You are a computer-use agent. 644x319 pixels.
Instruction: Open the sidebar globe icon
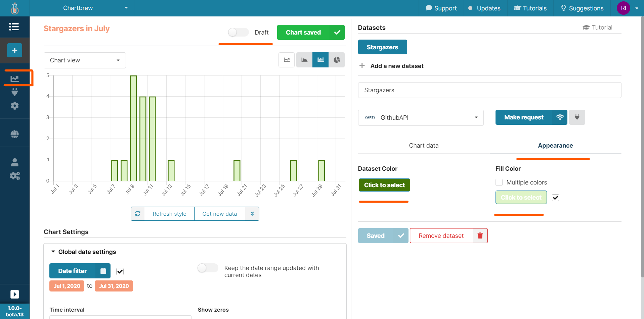click(15, 134)
